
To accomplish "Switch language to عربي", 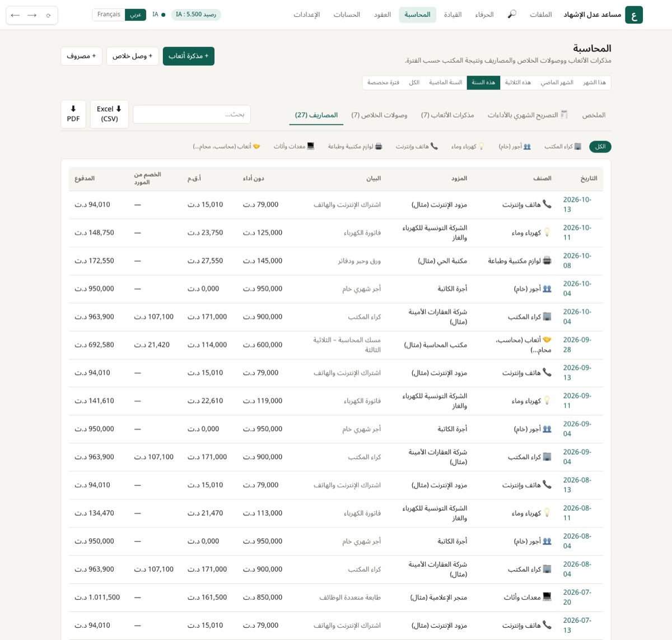I will pos(136,15).
